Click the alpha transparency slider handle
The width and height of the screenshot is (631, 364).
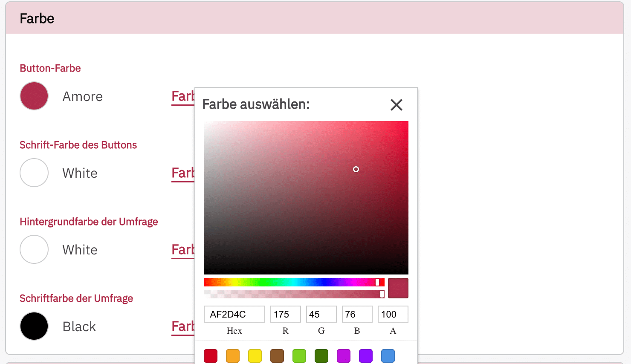pyautogui.click(x=382, y=294)
